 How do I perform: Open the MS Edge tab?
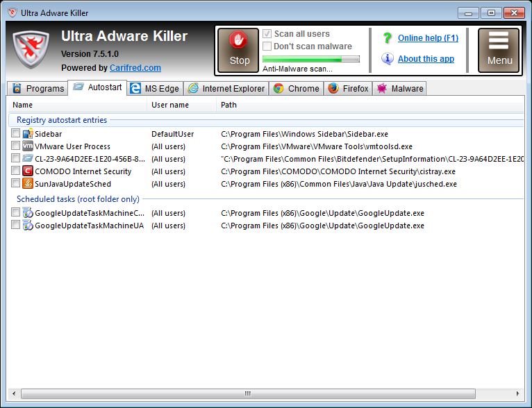[155, 88]
